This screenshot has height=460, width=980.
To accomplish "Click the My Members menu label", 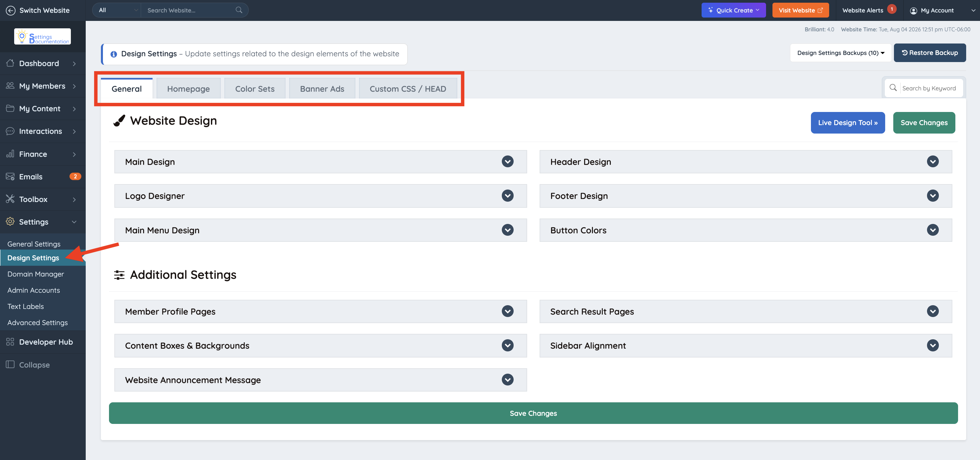I will pyautogui.click(x=42, y=86).
